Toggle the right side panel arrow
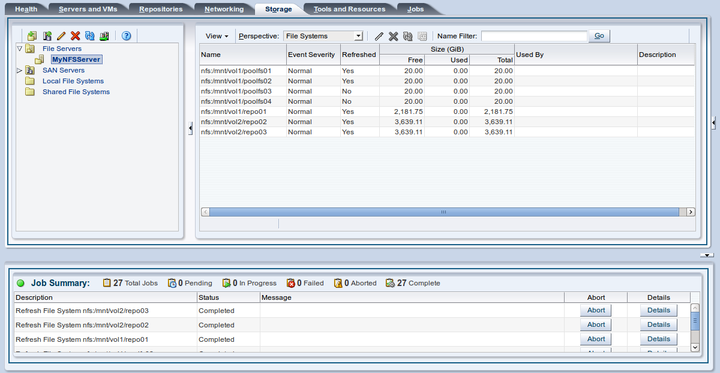 pyautogui.click(x=714, y=122)
